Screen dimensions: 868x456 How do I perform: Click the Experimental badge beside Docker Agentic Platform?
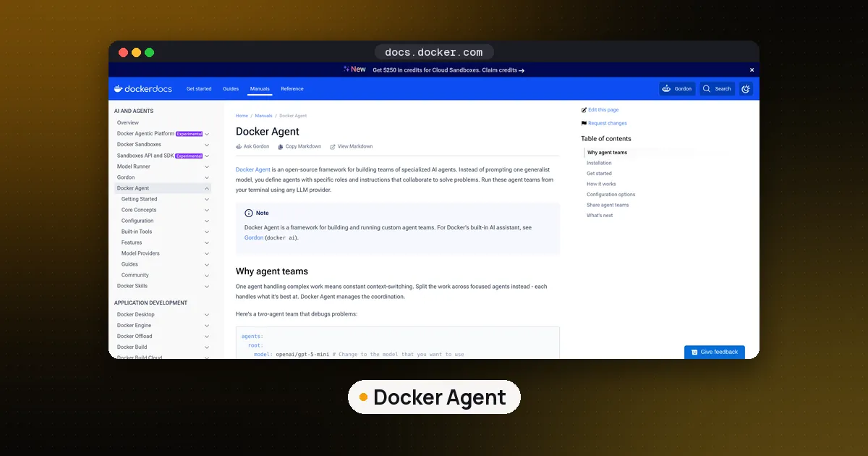point(190,134)
